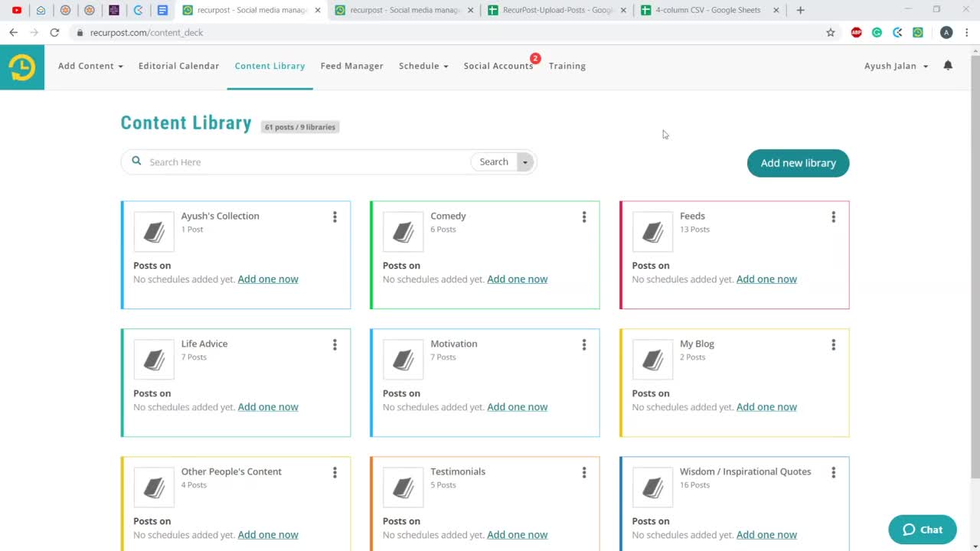Open Feed Manager
The width and height of the screenshot is (980, 551).
click(351, 66)
